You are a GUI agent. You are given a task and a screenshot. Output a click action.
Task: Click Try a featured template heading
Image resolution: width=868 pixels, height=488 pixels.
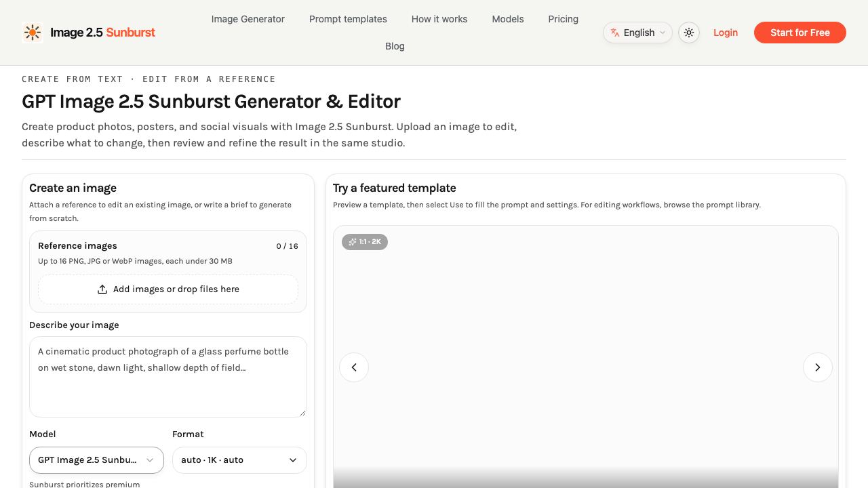click(395, 188)
